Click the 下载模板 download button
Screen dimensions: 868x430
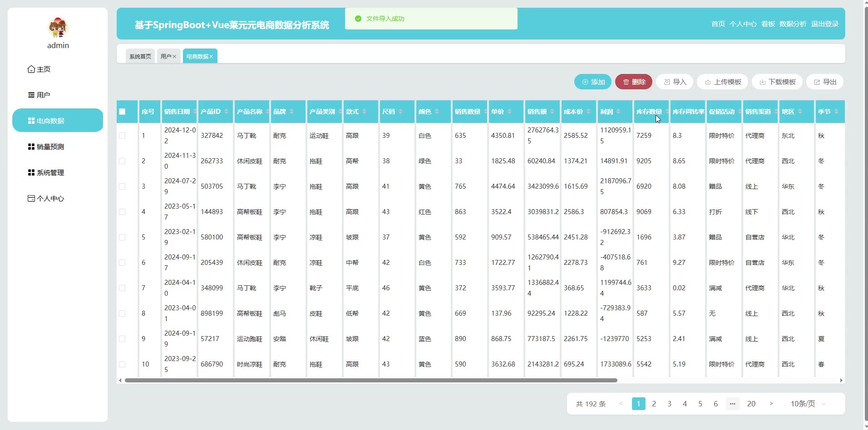777,82
